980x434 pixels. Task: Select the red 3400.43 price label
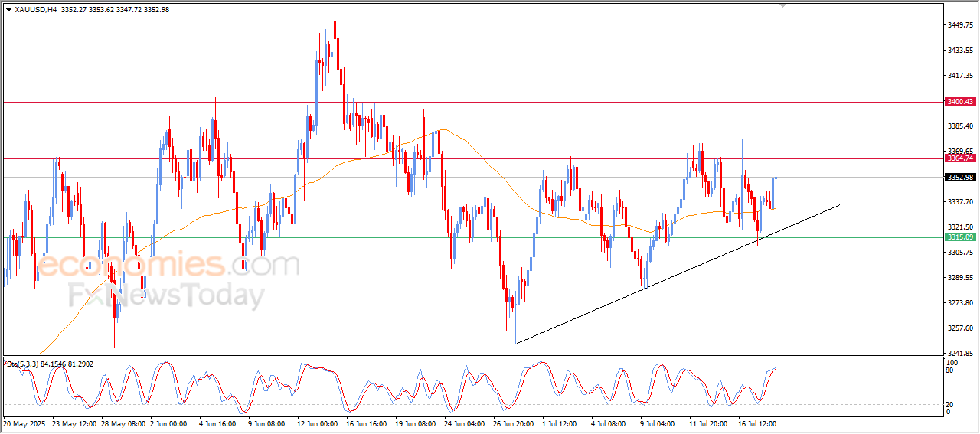(x=960, y=102)
